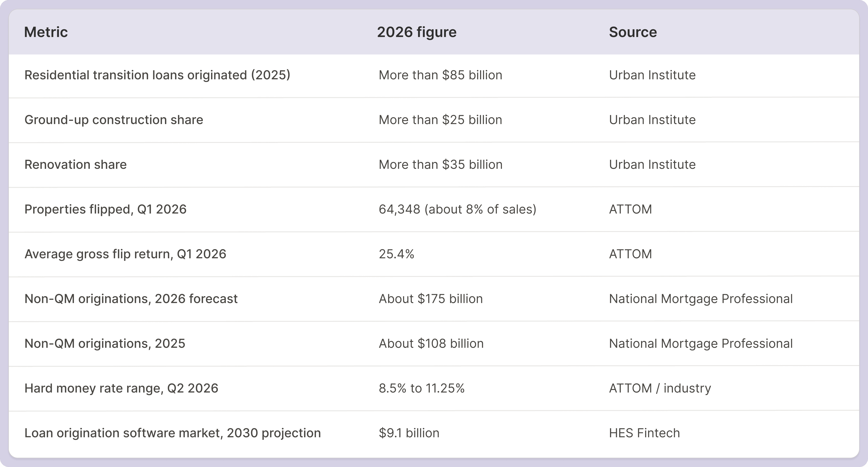
Task: Select the 'Renovation share' cell
Action: (x=76, y=165)
